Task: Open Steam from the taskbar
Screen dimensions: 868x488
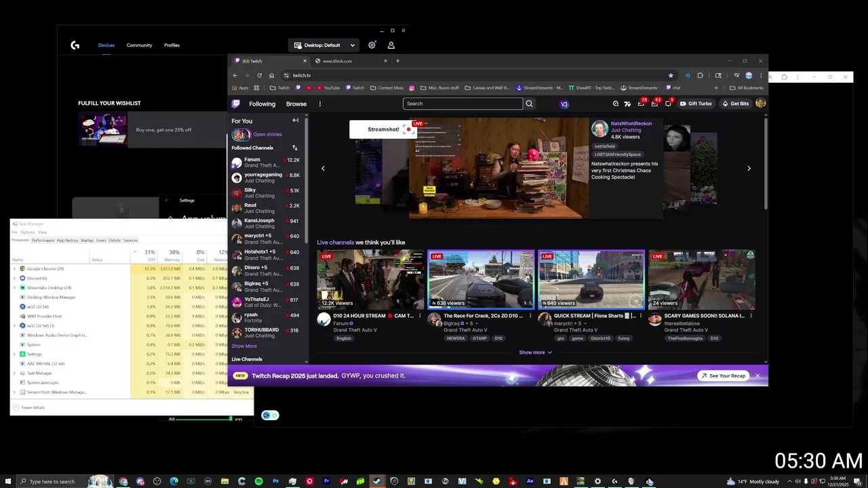Action: pos(377,481)
